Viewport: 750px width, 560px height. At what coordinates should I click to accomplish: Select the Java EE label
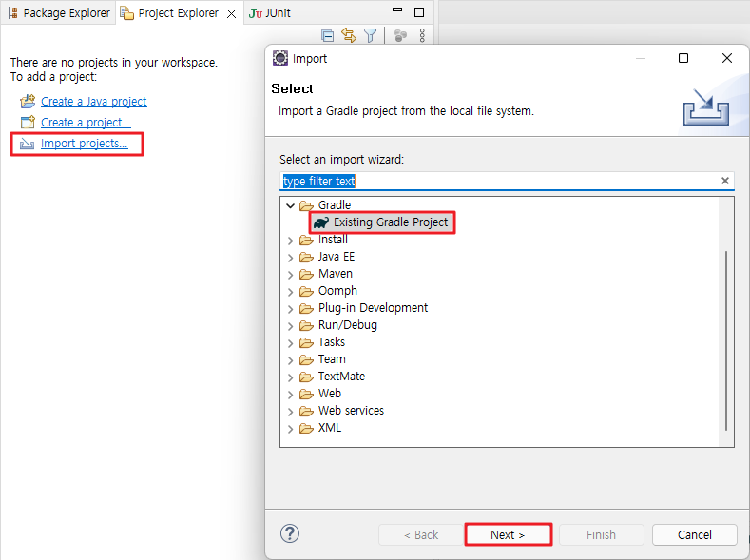pyautogui.click(x=337, y=257)
